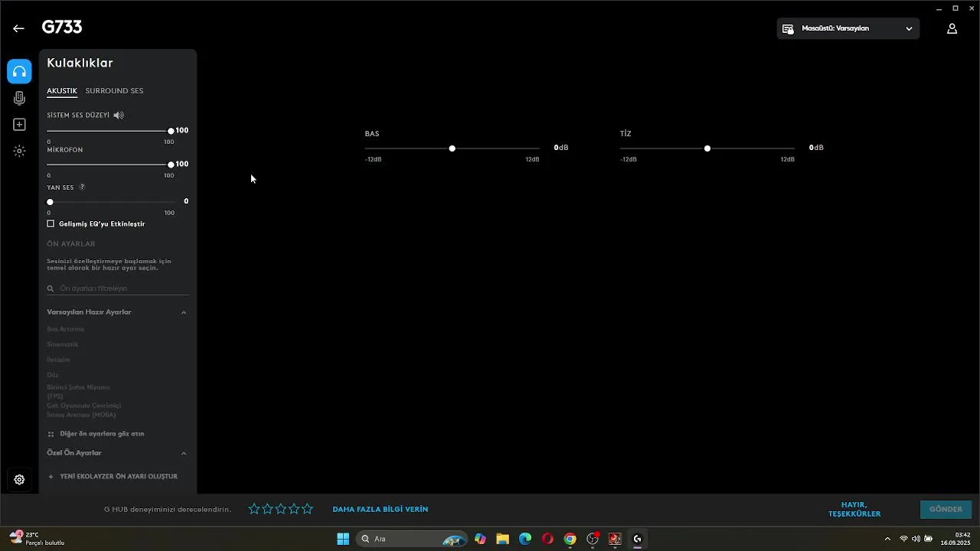The image size is (980, 551).
Task: Open the Copilot icon in taskbar
Action: coord(480,539)
